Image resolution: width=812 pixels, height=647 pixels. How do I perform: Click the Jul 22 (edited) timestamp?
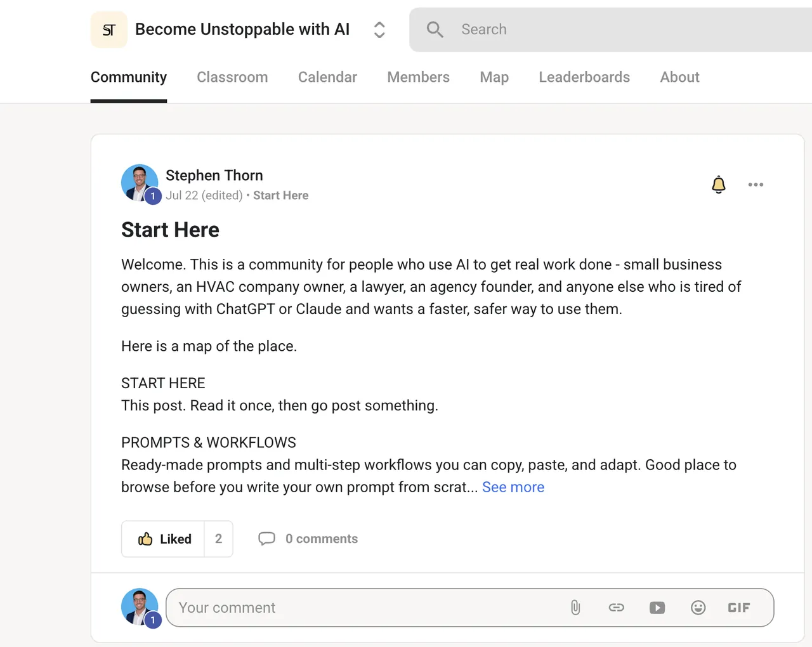(204, 195)
